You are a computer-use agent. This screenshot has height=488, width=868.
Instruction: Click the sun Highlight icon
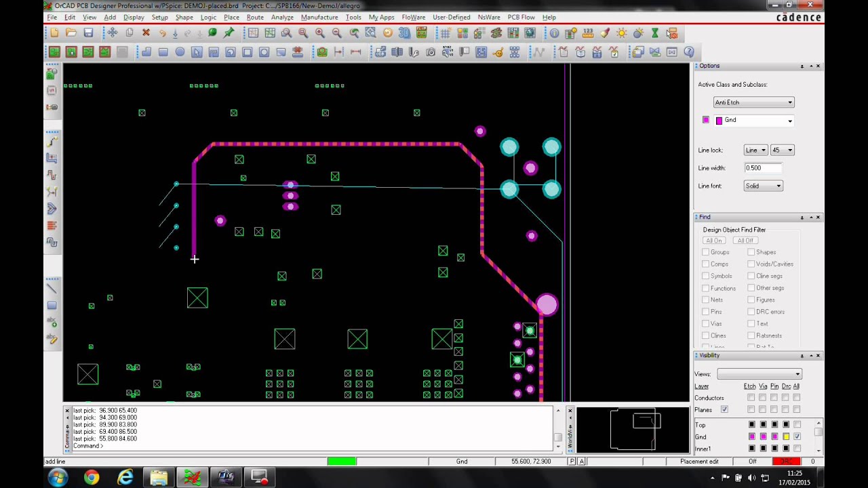[621, 33]
